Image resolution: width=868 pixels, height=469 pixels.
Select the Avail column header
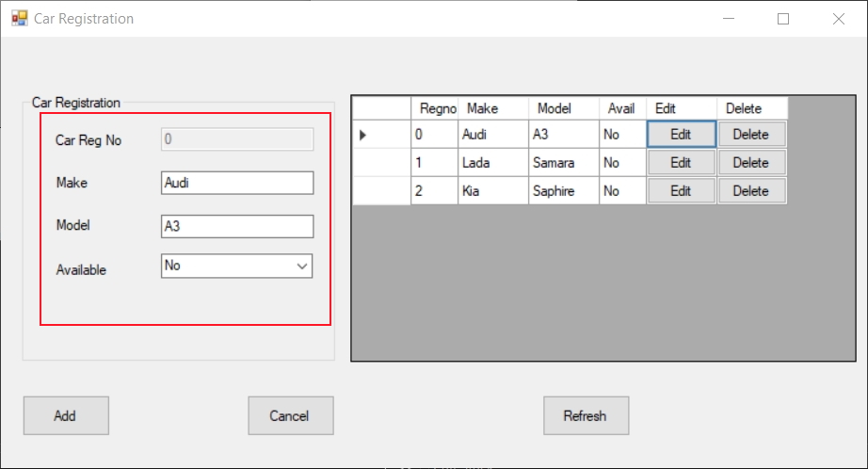[x=621, y=108]
